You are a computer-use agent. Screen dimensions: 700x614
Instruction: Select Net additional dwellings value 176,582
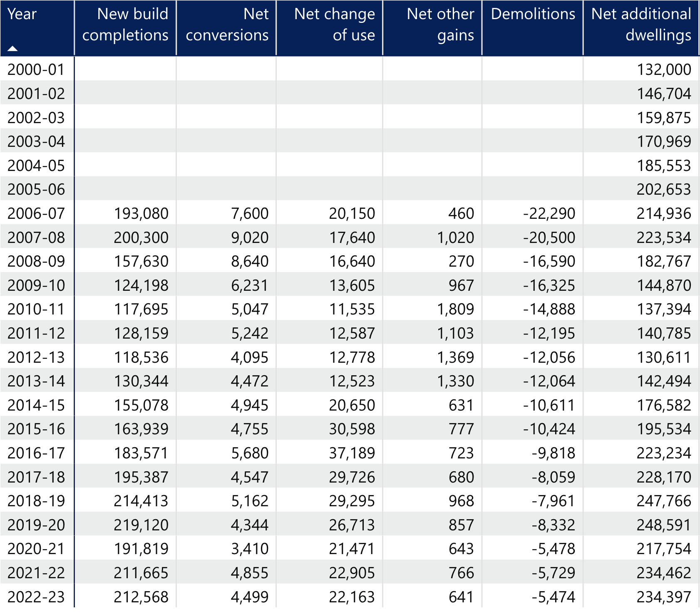(664, 405)
